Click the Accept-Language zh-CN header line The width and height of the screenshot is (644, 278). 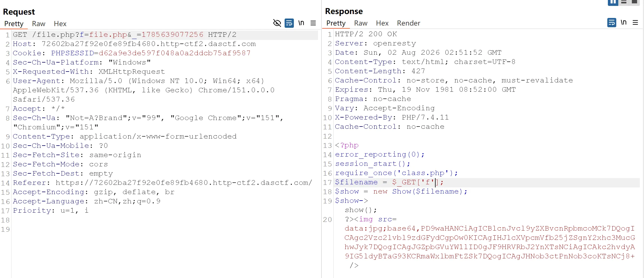click(87, 201)
